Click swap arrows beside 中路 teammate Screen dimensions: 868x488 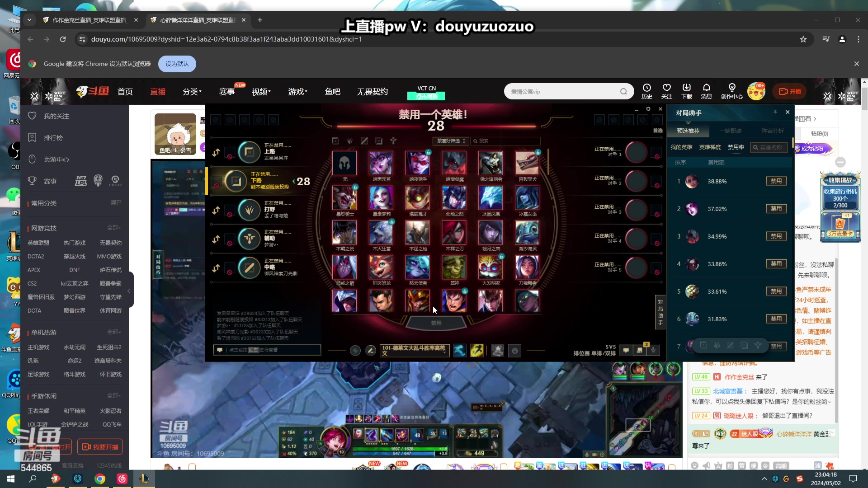pyautogui.click(x=216, y=268)
